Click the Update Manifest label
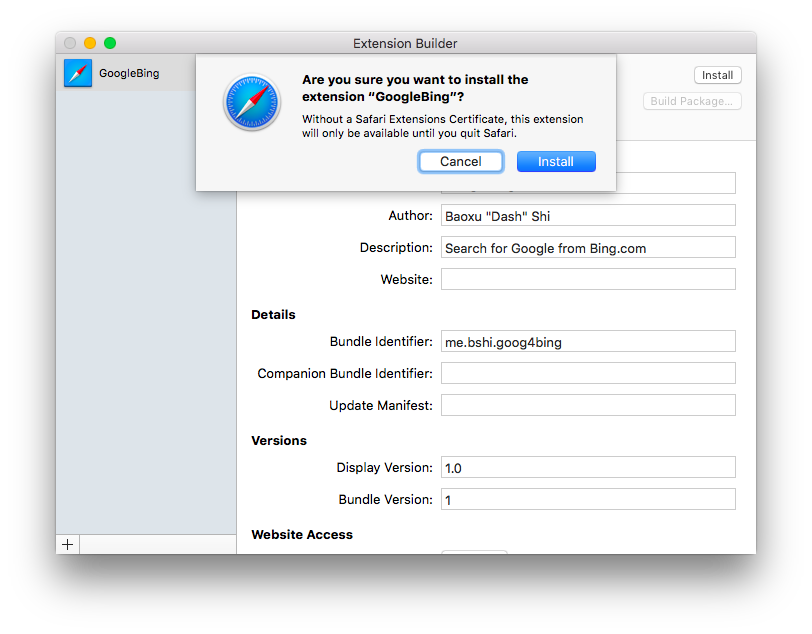This screenshot has height=634, width=812. pos(381,405)
